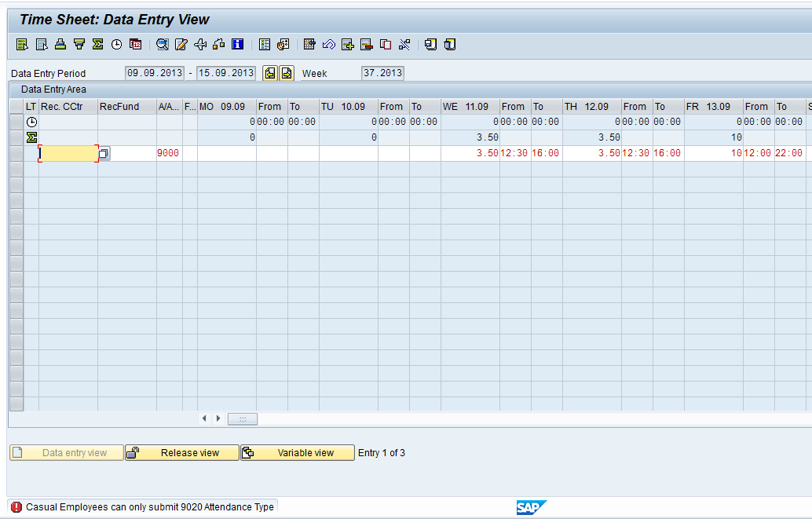812x519 pixels.
Task: Click the last yellow-blue document toolbar icon
Action: (x=450, y=45)
